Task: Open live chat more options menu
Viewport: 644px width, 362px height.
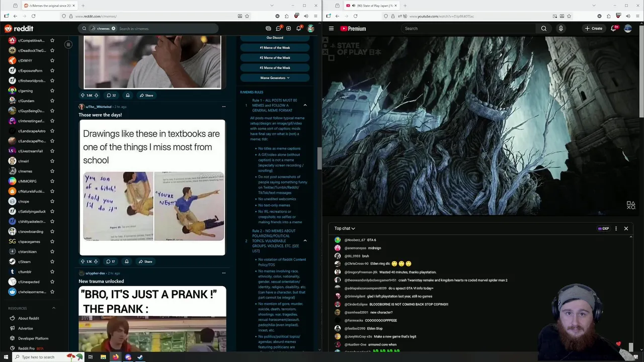Action: click(616, 229)
